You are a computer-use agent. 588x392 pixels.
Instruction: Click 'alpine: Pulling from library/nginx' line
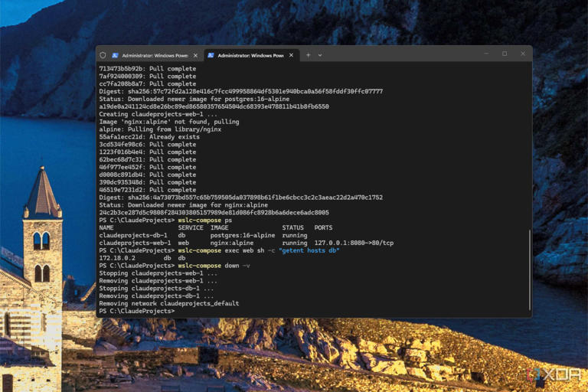point(160,129)
